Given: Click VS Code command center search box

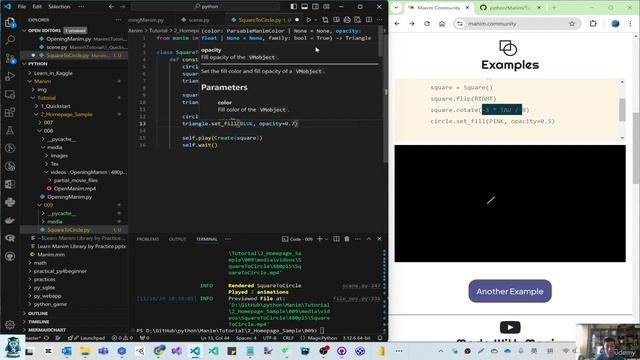Looking at the screenshot, I should (x=206, y=7).
